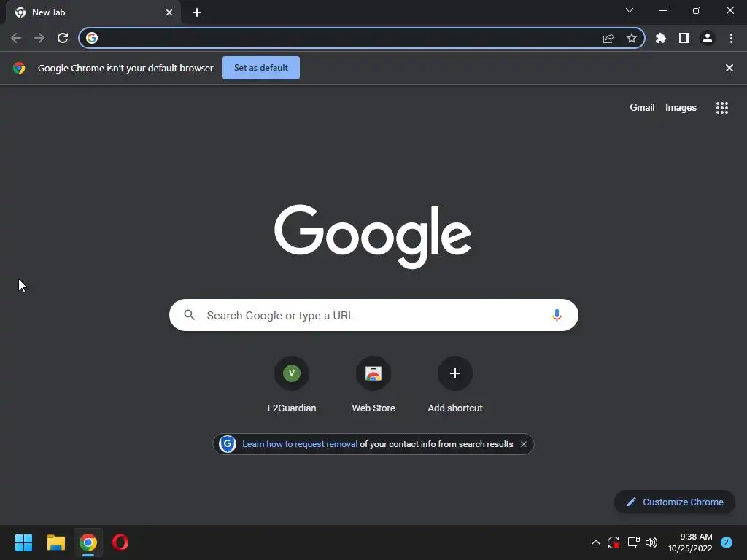The width and height of the screenshot is (747, 560).
Task: Open the notification badge showing 2
Action: (727, 542)
